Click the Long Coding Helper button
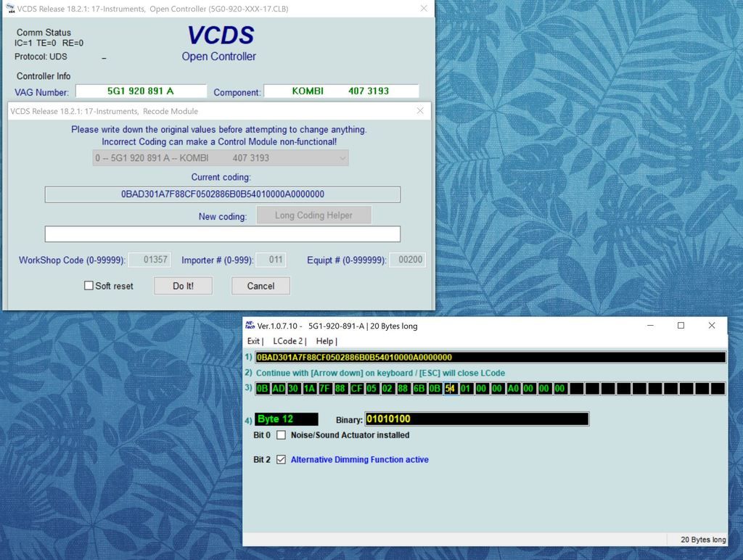Screen dimensions: 743x560 [x=313, y=215]
